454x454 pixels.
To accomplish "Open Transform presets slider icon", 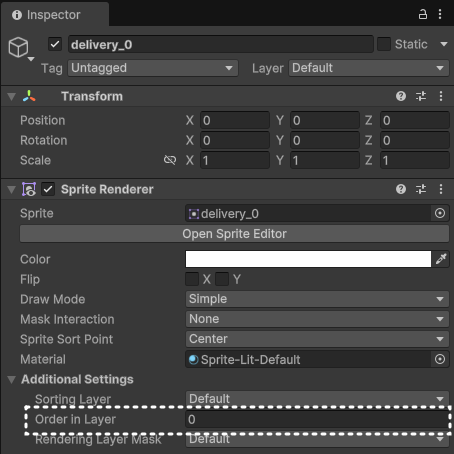I will 421,96.
